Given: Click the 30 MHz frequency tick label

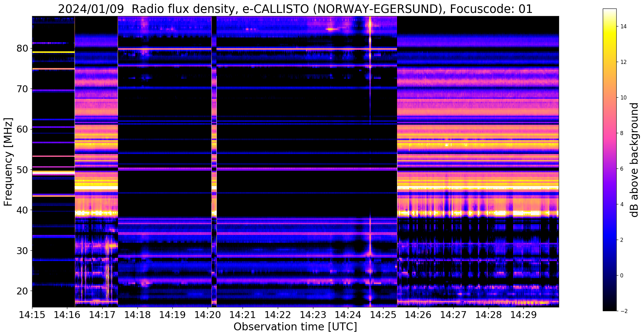Looking at the screenshot, I should click(x=23, y=250).
